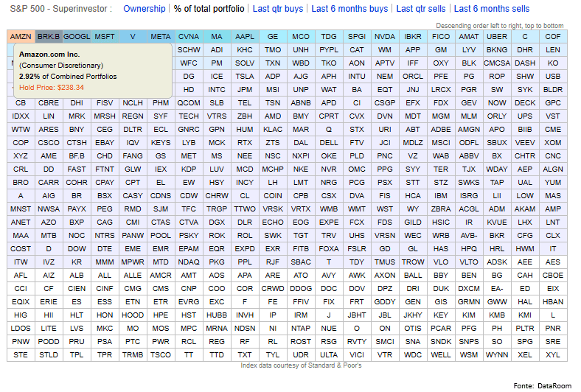
Task: Click the QCOM ticker cell
Action: 189,103
